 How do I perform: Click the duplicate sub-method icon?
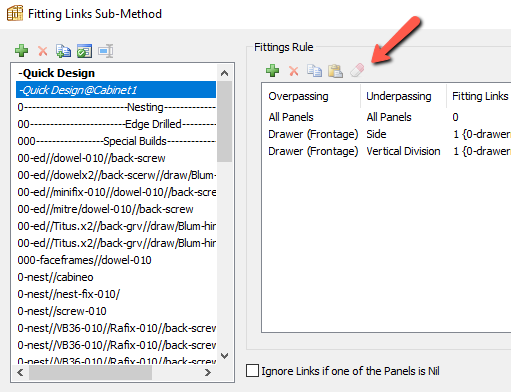tap(63, 51)
